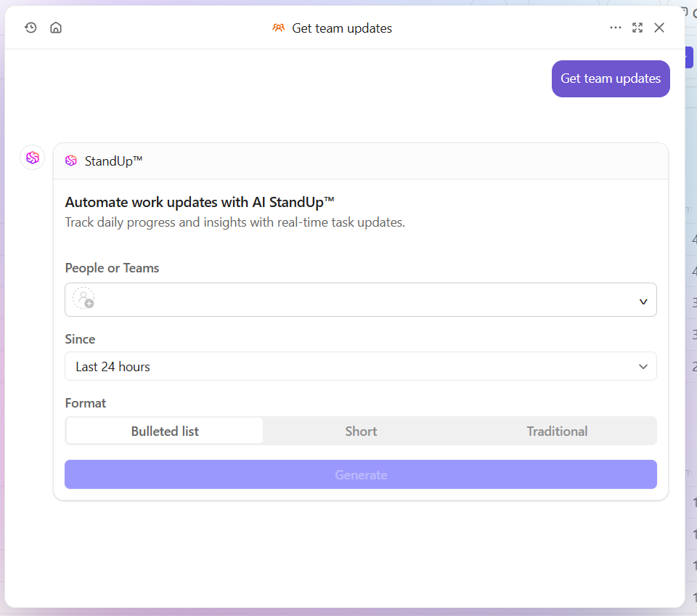Open chat history clock icon
Screen dimensions: 697x616
click(30, 28)
